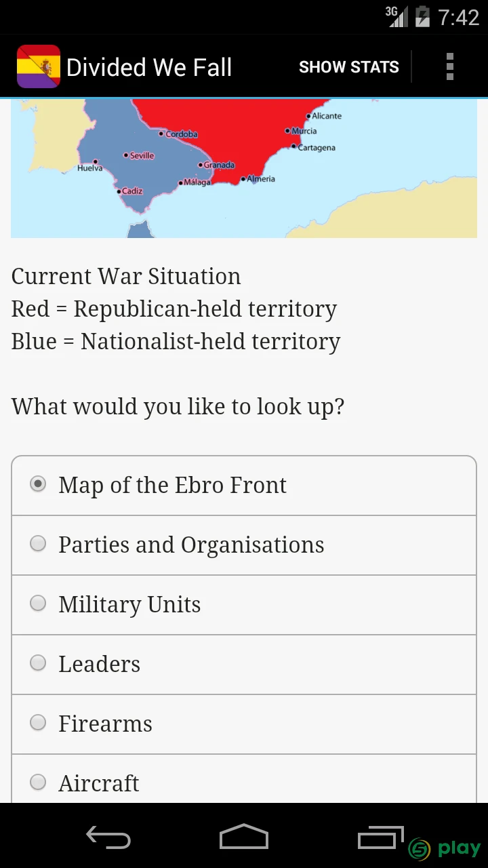Image resolution: width=488 pixels, height=868 pixels.
Task: Tap the Divided We Fall app flag icon
Action: [39, 66]
